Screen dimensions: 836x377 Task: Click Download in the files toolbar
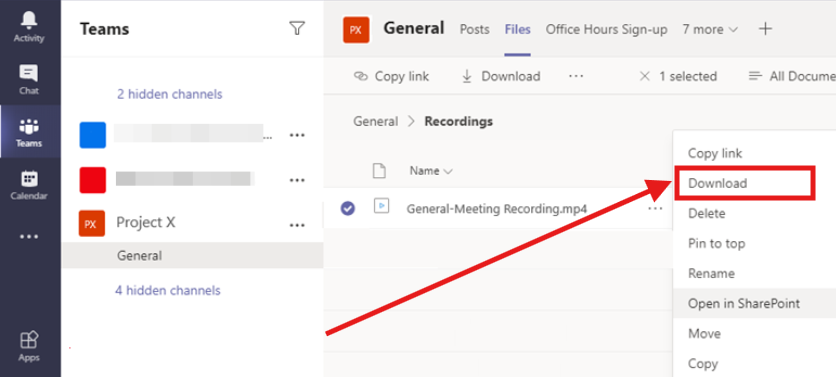click(501, 76)
